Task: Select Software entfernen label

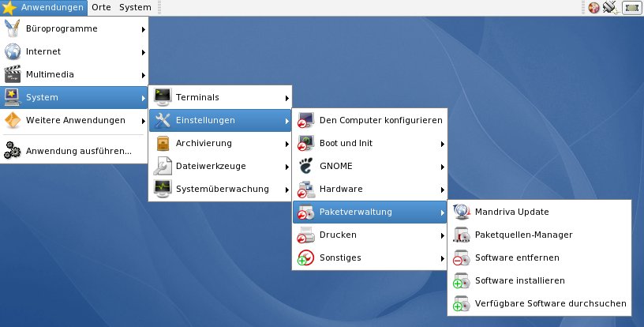Action: tap(517, 257)
